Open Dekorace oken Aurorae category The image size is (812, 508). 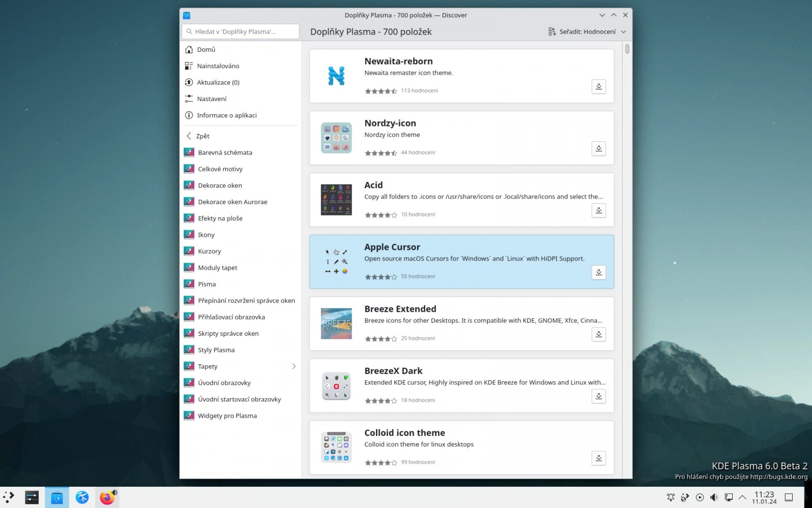[241, 202]
